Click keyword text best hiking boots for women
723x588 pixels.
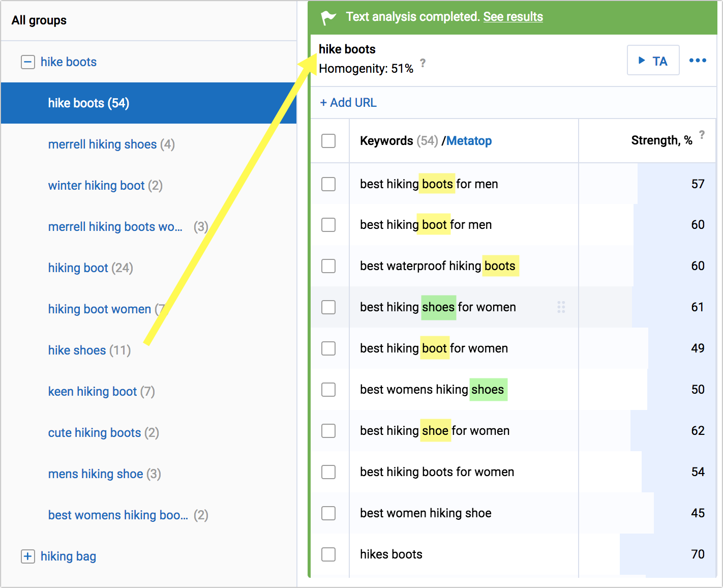(437, 472)
